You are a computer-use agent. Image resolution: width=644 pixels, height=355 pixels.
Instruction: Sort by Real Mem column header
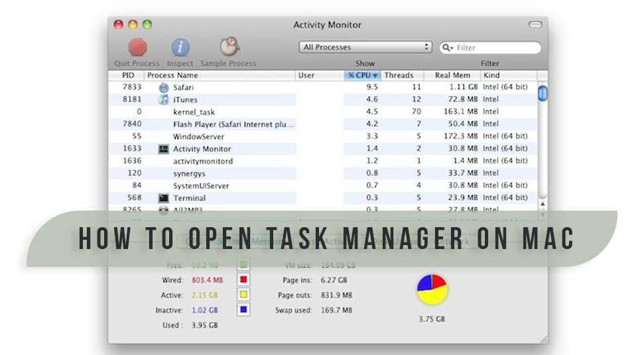point(452,75)
